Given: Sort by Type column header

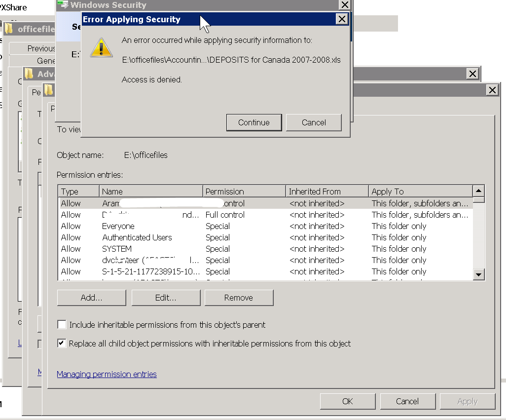Looking at the screenshot, I should (78, 191).
